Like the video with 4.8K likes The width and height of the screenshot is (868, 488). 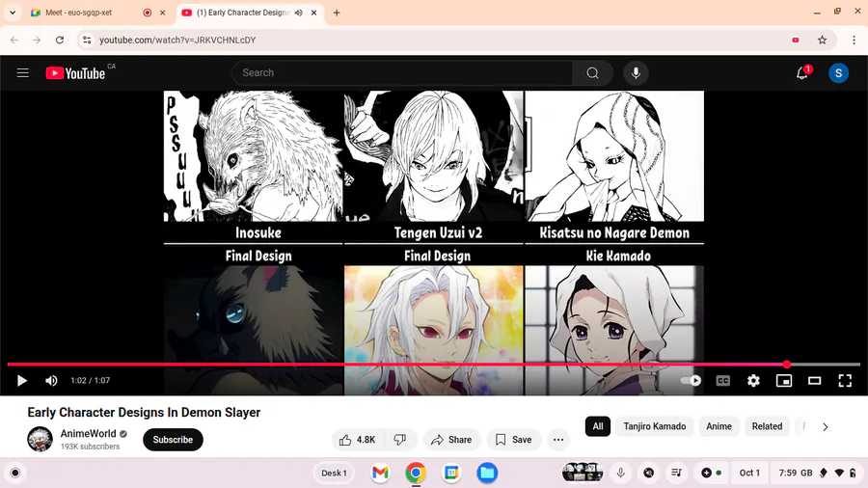tap(358, 440)
